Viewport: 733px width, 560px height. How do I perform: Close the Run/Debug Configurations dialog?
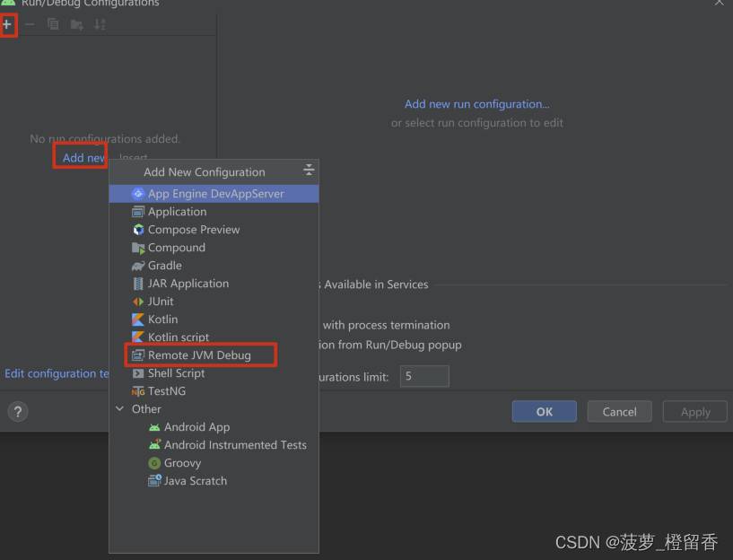coord(719,3)
